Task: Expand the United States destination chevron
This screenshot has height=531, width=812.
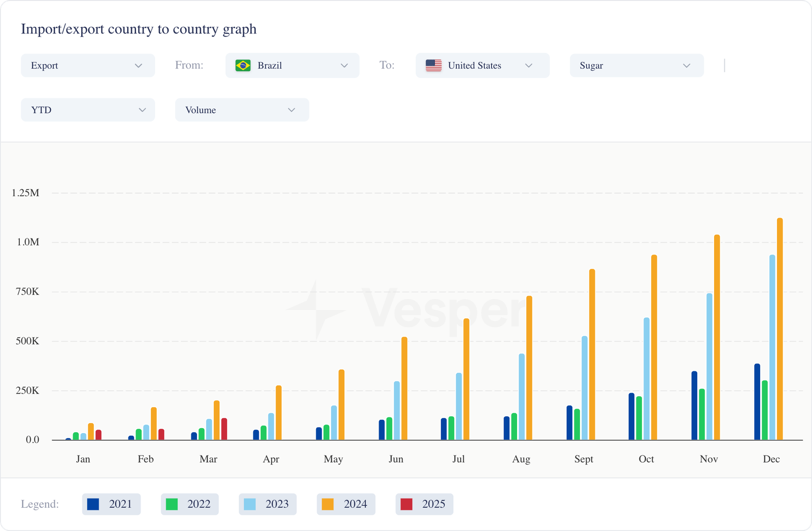Action: [x=528, y=65]
